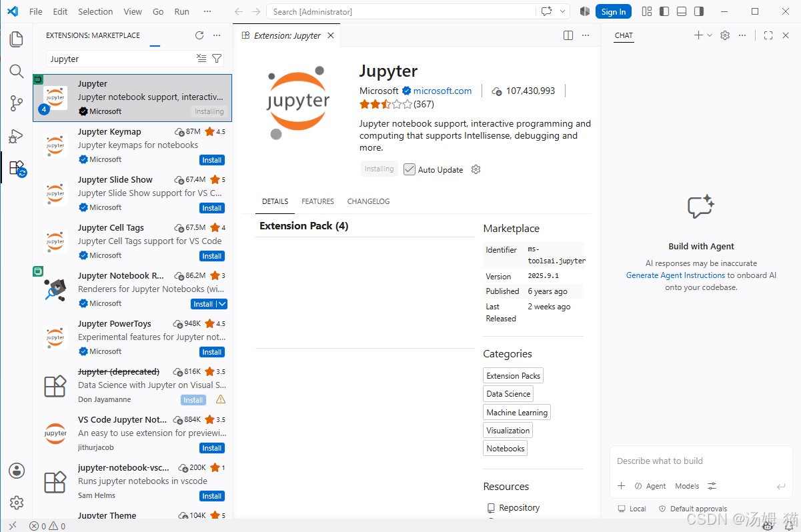Screen dimensions: 801x532
Task: Configure chat tools icon
Action: coord(712,486)
